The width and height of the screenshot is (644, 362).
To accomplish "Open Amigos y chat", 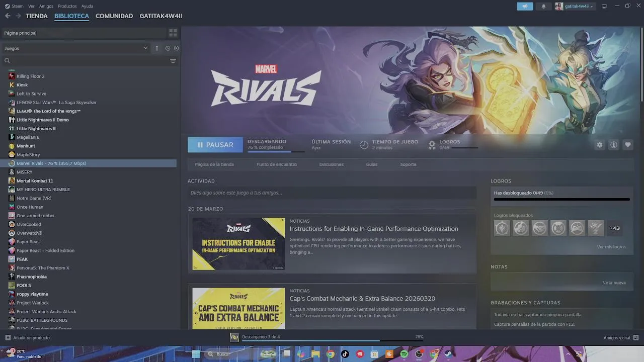I will pyautogui.click(x=621, y=338).
